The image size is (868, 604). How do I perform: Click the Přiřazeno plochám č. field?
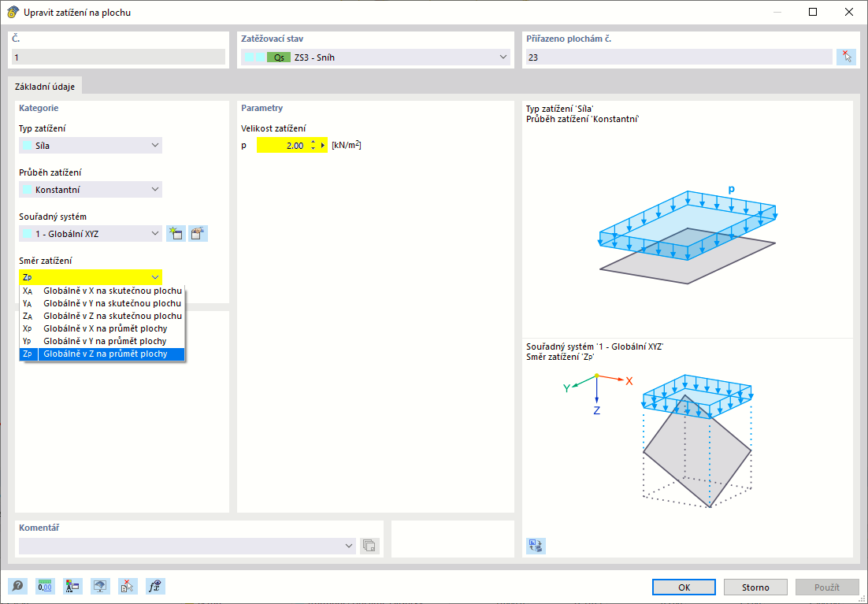tap(679, 57)
